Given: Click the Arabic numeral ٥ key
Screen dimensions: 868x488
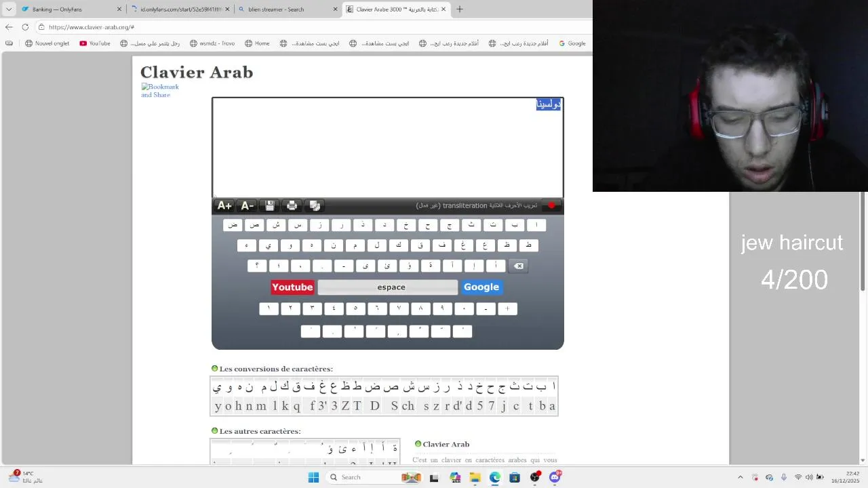Looking at the screenshot, I should 355,308.
